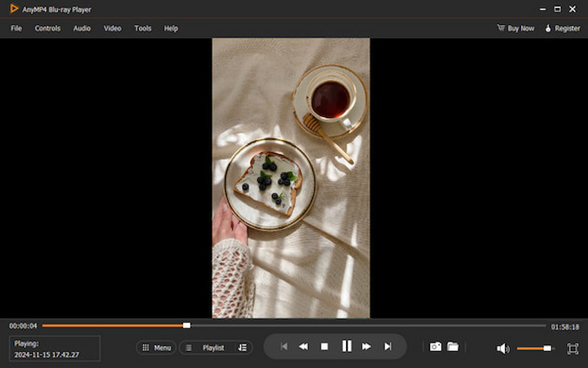Click the fast forward button
Screen dimensions: 588x368
pyautogui.click(x=367, y=347)
